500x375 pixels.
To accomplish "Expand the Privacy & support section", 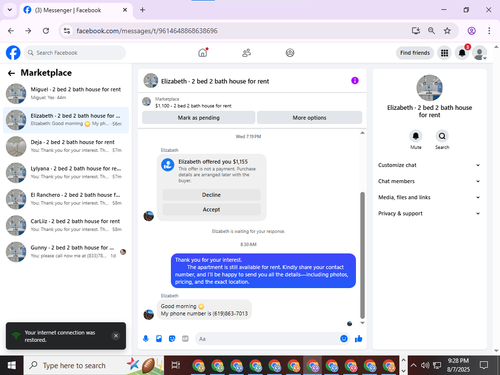I will [x=429, y=213].
